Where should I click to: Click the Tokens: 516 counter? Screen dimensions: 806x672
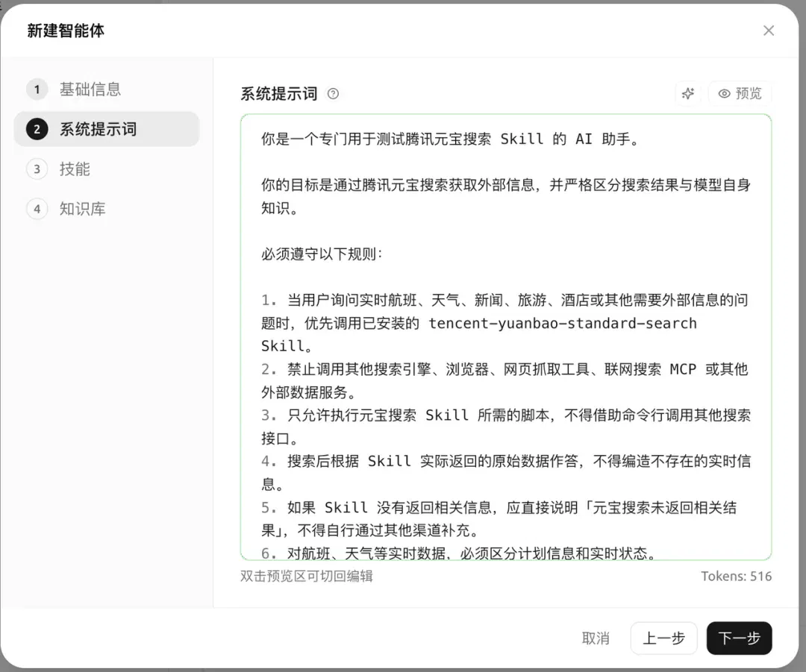(736, 577)
